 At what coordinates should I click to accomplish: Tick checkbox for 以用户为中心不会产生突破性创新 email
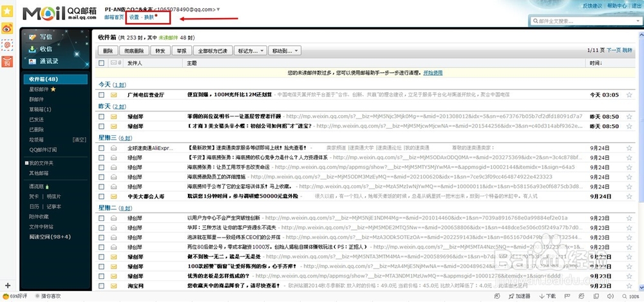point(102,218)
